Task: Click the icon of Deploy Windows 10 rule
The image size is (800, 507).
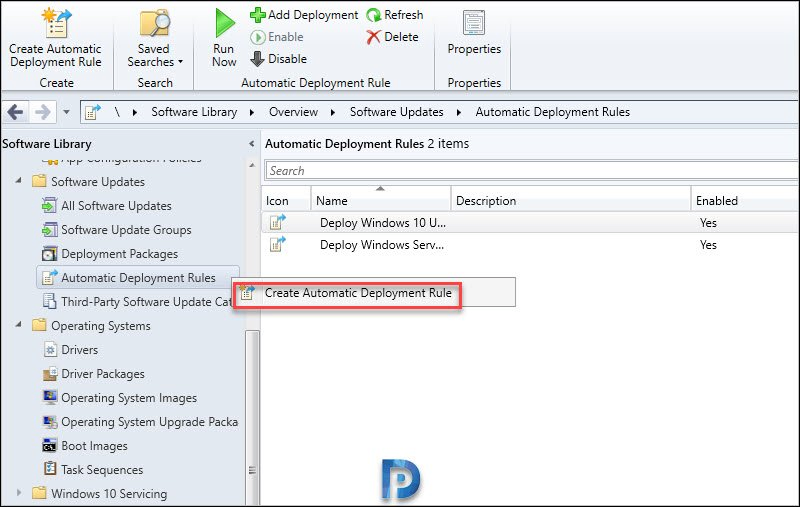Action: [278, 222]
